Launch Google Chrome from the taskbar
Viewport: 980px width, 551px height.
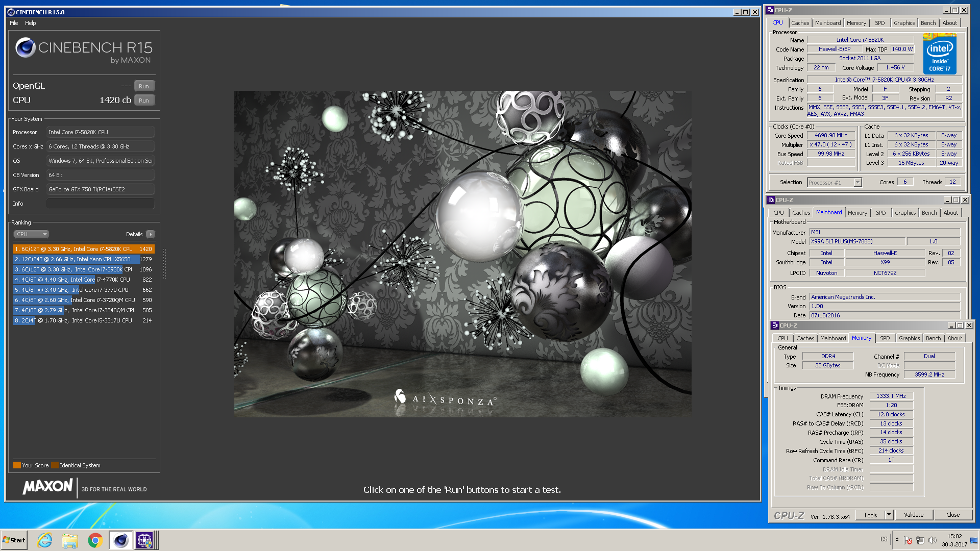(95, 540)
